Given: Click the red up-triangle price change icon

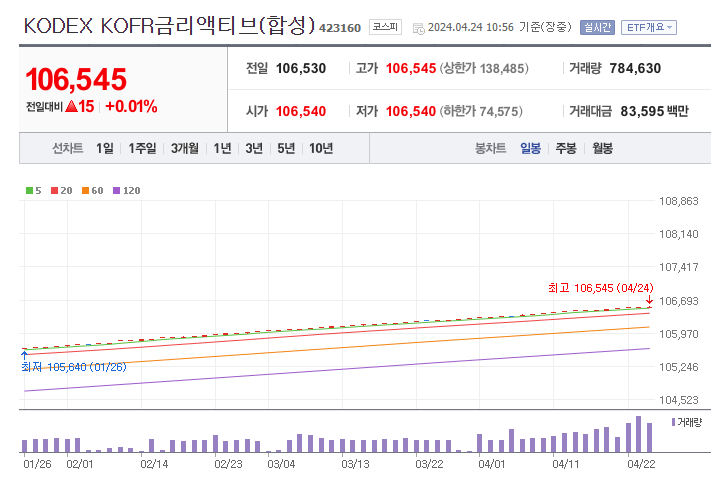Looking at the screenshot, I should [x=71, y=107].
